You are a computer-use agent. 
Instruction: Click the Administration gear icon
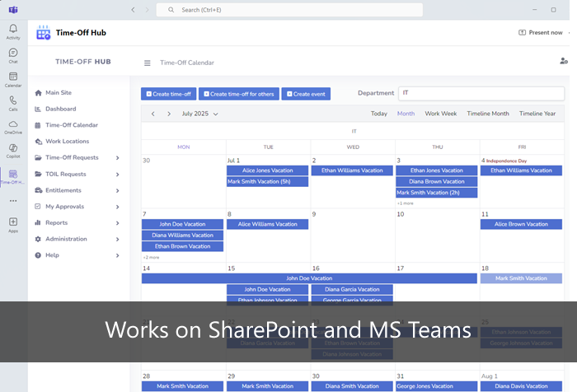(38, 239)
